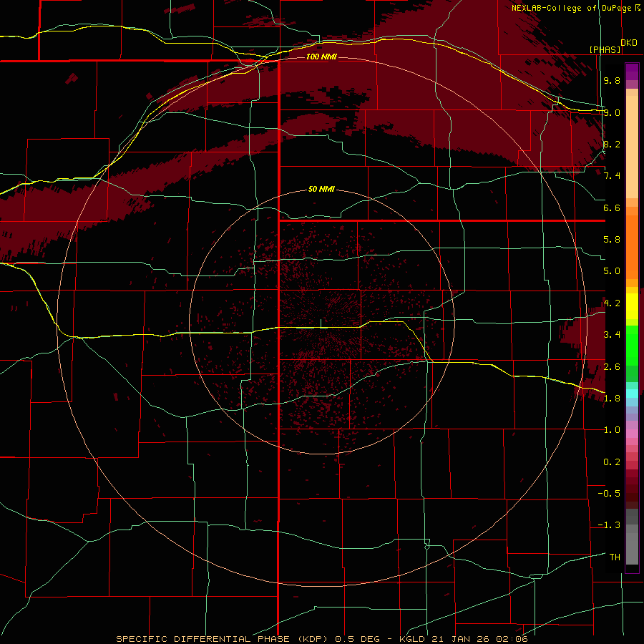Click the radar site center marker

click(x=321, y=323)
